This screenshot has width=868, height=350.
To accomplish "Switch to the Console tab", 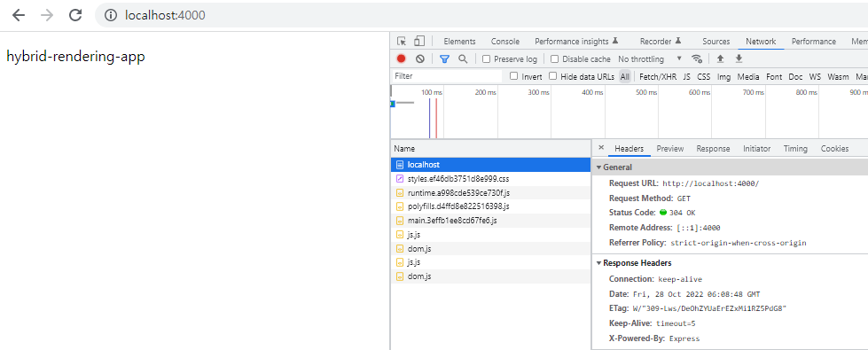I will (x=505, y=42).
